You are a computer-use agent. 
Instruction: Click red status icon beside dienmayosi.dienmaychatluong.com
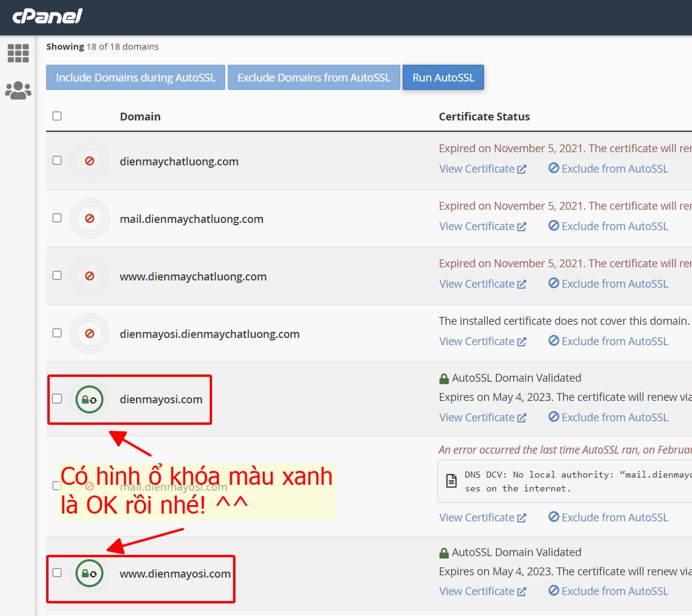89,334
